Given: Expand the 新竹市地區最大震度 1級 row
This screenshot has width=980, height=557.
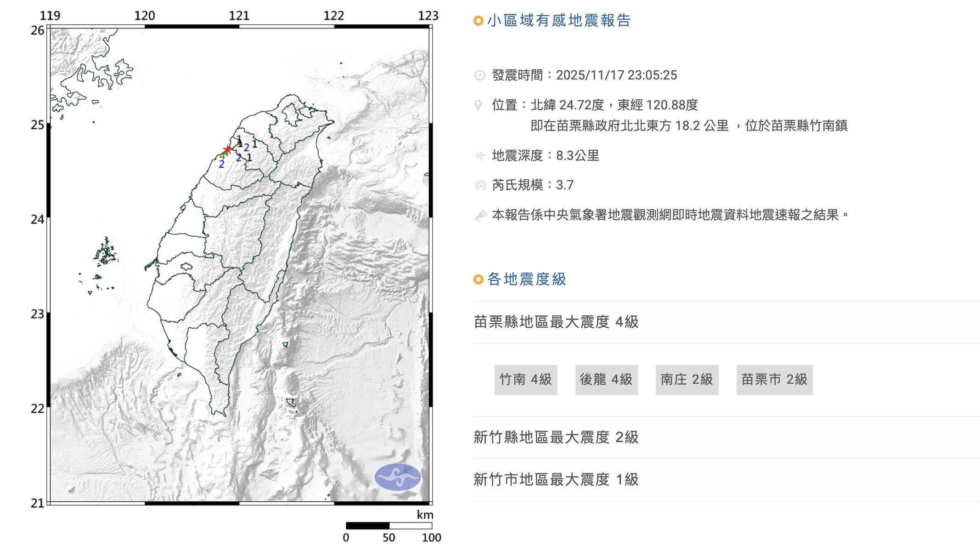Looking at the screenshot, I should coord(556,479).
